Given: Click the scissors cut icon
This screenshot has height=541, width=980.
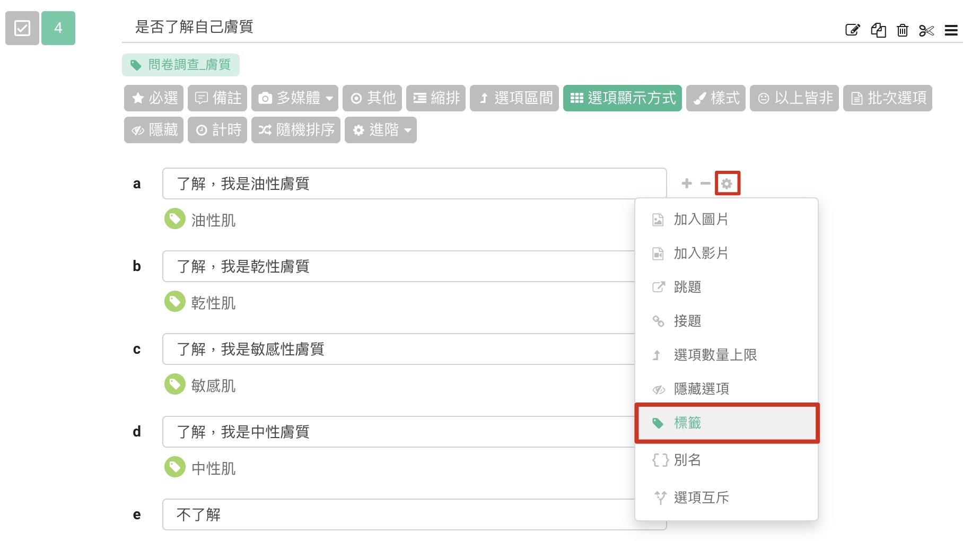Looking at the screenshot, I should point(926,30).
